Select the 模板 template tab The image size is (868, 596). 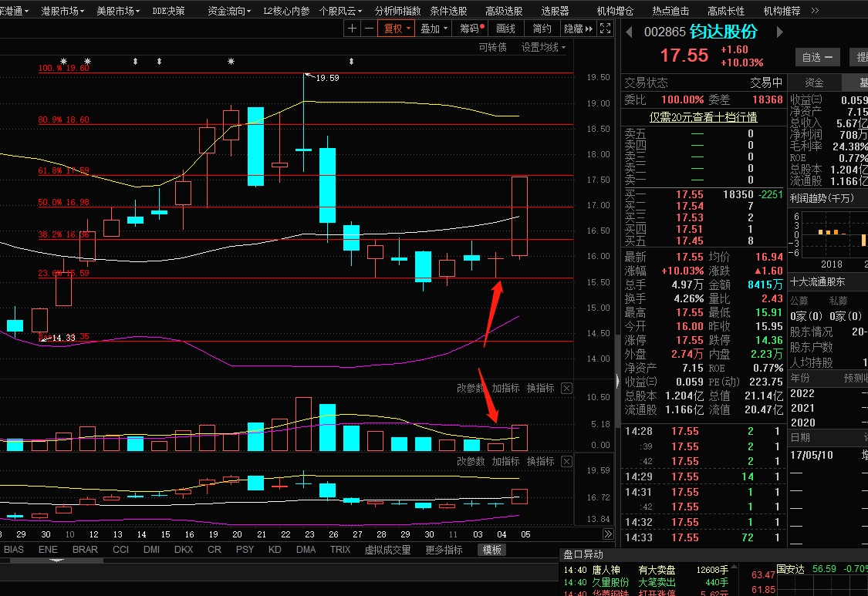click(491, 550)
